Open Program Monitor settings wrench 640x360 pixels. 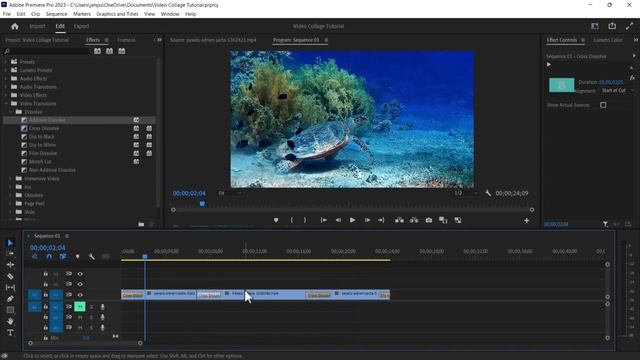coord(488,193)
